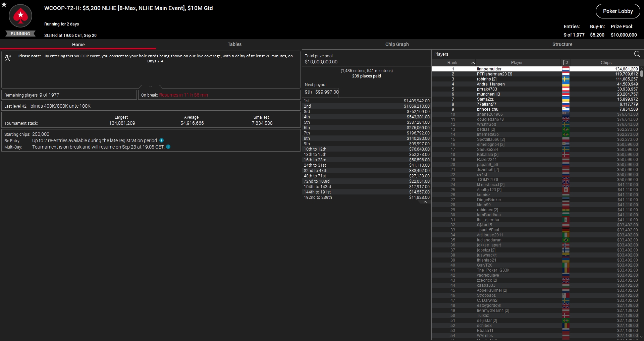Select player row princes chu
The image size is (644, 341).
click(535, 109)
